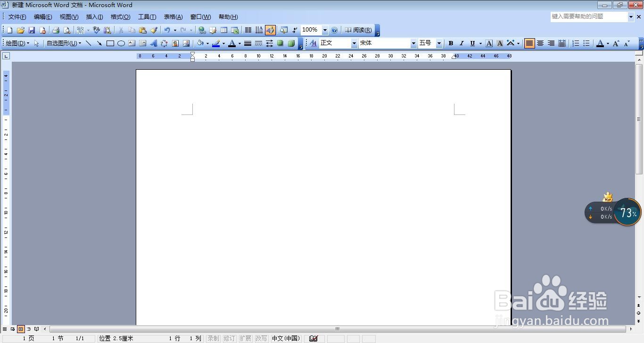
Task: Open the 编辑(E) menu
Action: [43, 17]
